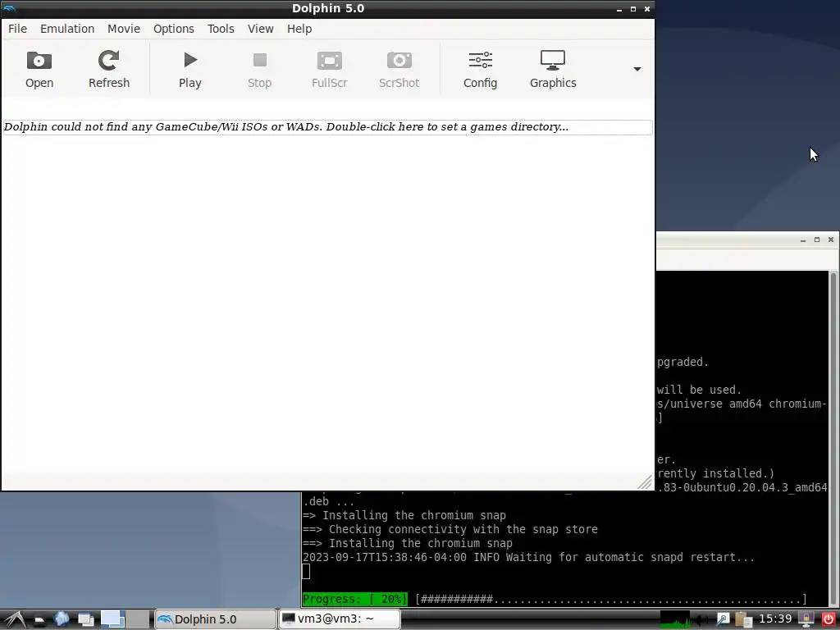This screenshot has height=630, width=840.
Task: Launch the file manager from the taskbar
Action: [39, 620]
